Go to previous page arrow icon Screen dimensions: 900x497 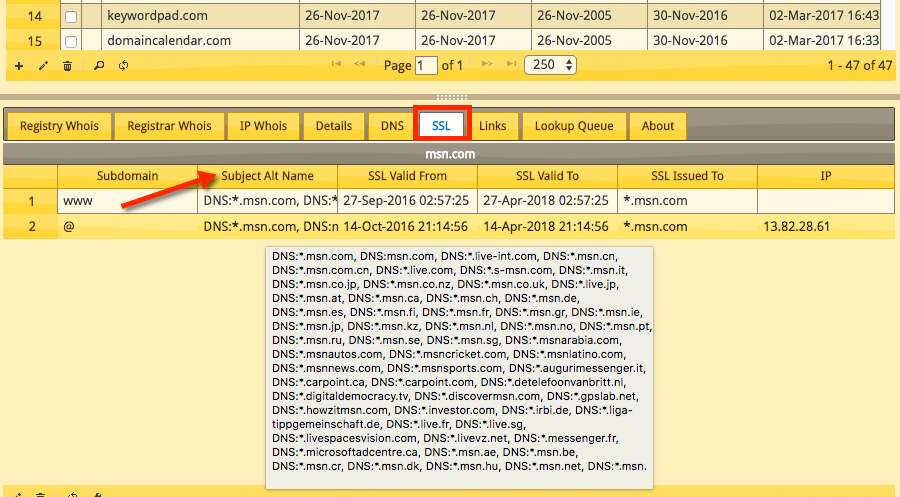[x=359, y=64]
